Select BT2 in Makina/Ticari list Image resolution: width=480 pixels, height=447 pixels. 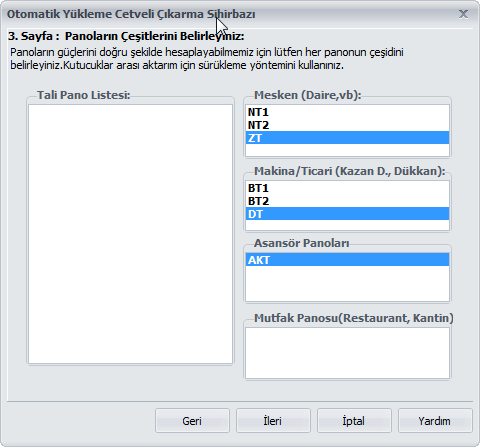(x=347, y=201)
